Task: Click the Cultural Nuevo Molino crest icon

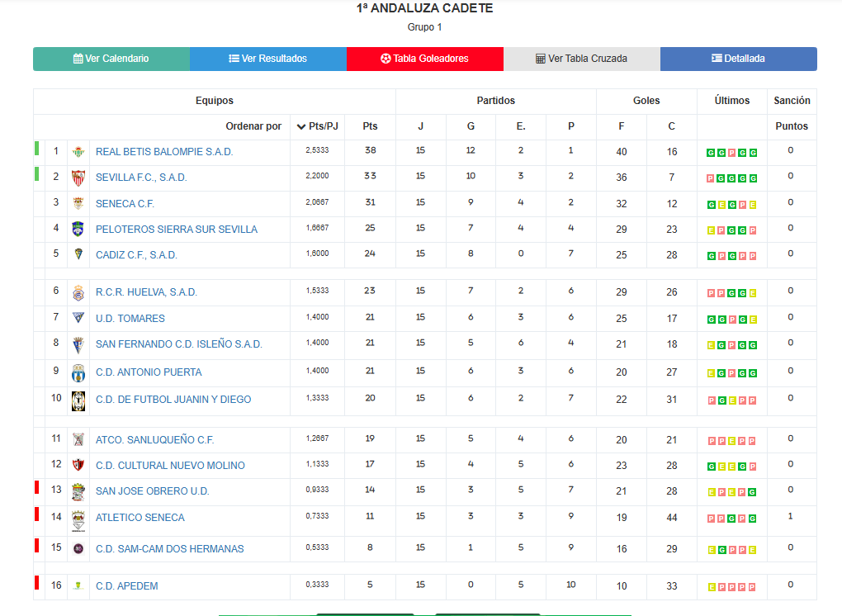Action: click(x=78, y=465)
